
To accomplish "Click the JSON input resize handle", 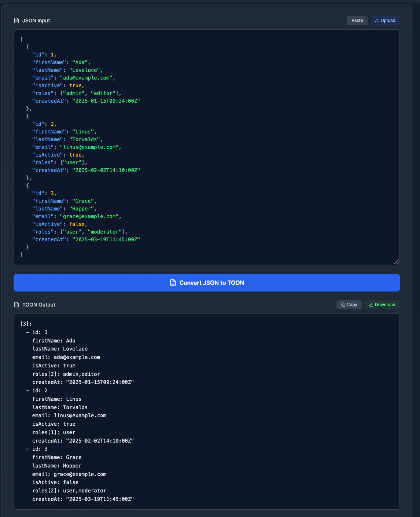I will [396, 261].
